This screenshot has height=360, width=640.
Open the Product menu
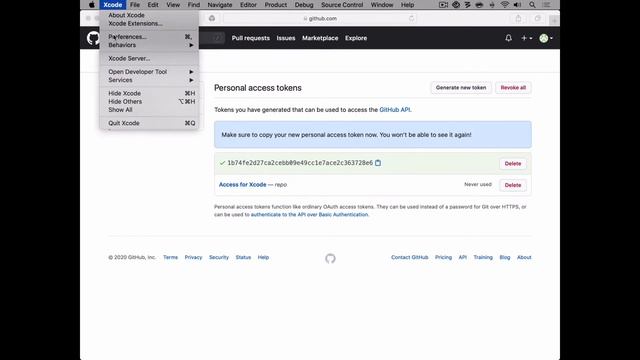(276, 5)
